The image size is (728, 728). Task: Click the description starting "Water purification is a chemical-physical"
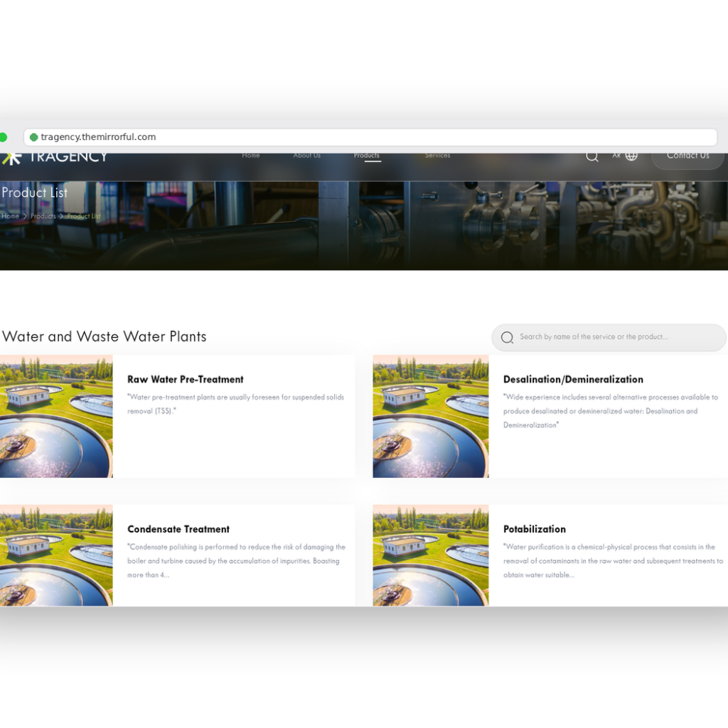click(613, 561)
